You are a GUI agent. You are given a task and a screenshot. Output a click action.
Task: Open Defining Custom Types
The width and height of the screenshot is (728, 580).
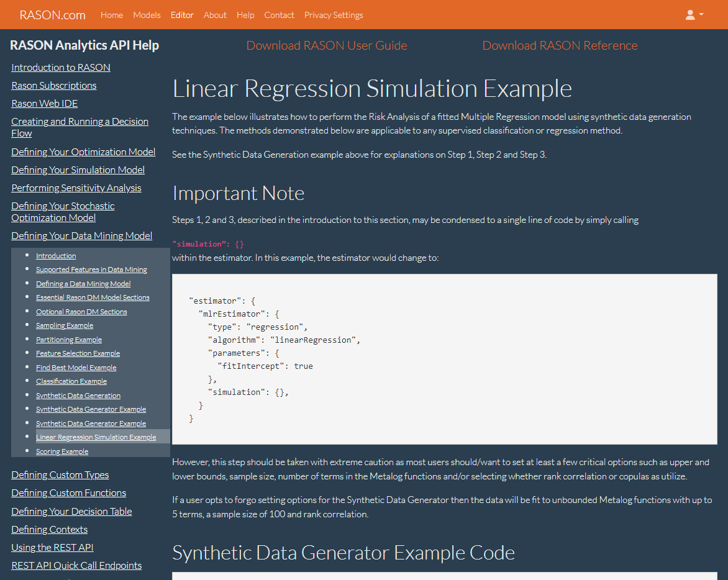point(60,474)
